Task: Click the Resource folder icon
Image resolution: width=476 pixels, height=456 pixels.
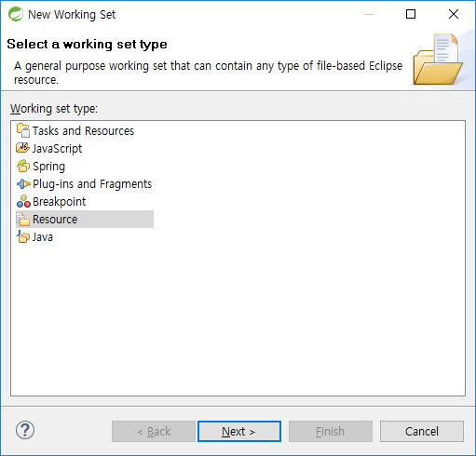Action: point(23,219)
